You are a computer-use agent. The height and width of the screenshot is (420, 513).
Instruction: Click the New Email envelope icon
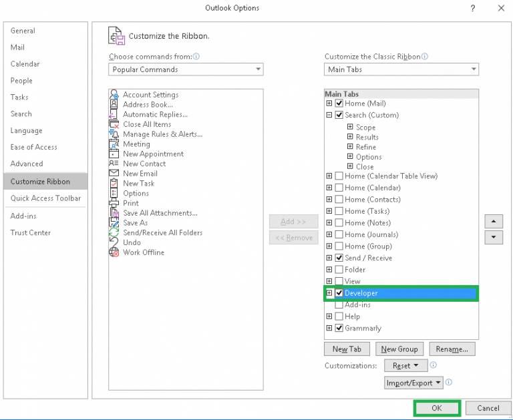[x=114, y=174]
